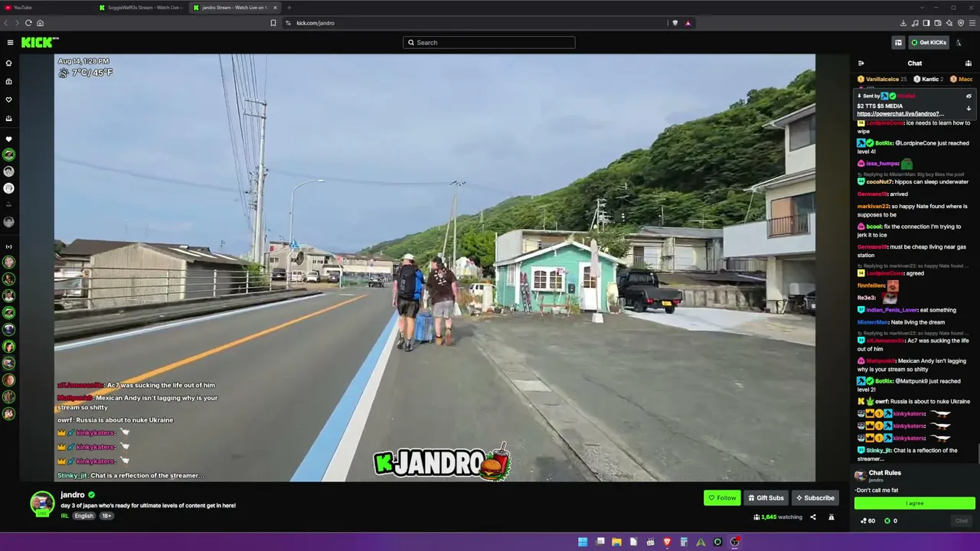Open the Browse icon in Kick sidebar
This screenshot has width=980, height=551.
click(9, 81)
